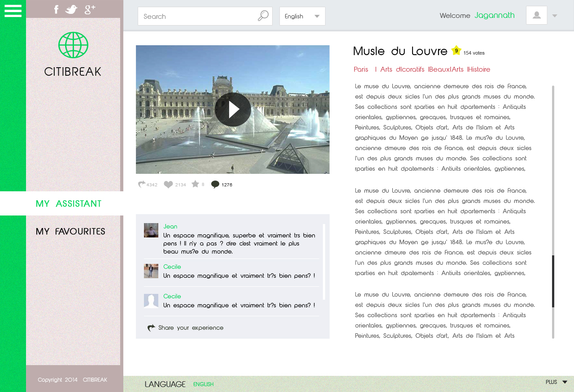Image resolution: width=574 pixels, height=392 pixels.
Task: Open the hamburger menu
Action: 13,11
